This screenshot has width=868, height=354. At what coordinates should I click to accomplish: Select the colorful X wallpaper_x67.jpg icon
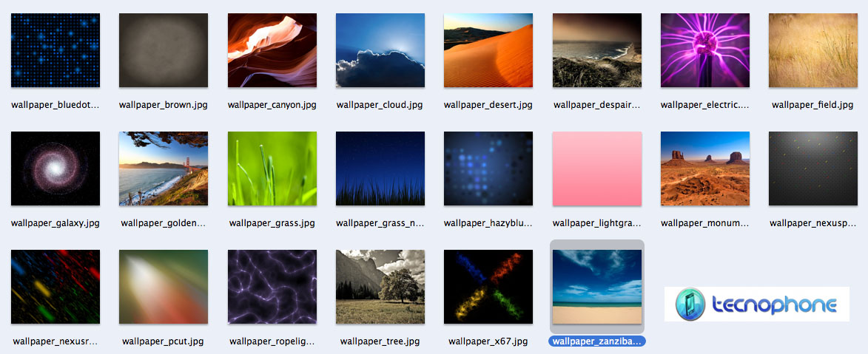pos(488,287)
